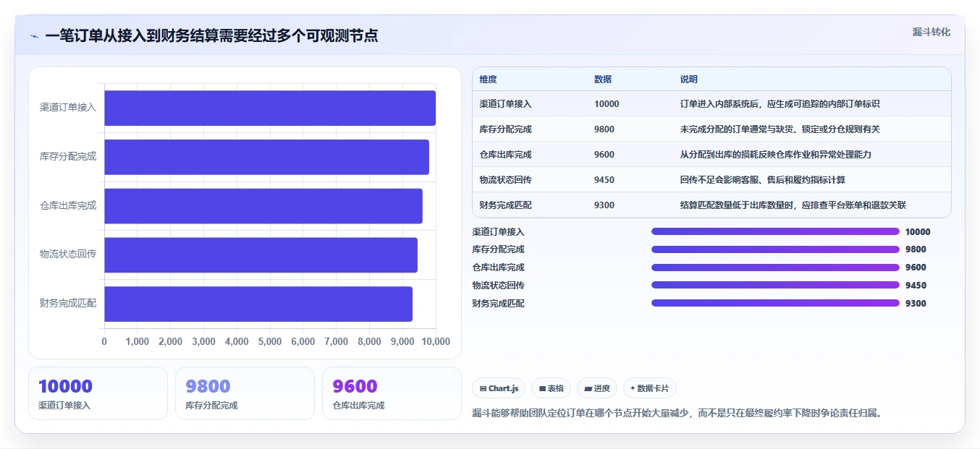Viewport: 980px width, 449px height.
Task: Click the 漏斗转化 tag in the header
Action: tap(931, 32)
